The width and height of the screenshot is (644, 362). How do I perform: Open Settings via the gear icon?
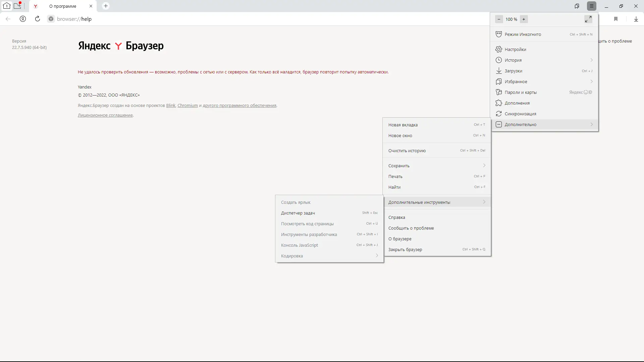[499, 49]
